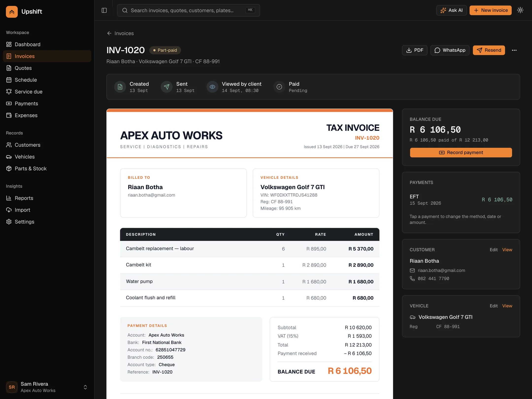This screenshot has height=399, width=532.
Task: View the customer Riaan Botha
Action: [x=507, y=250]
